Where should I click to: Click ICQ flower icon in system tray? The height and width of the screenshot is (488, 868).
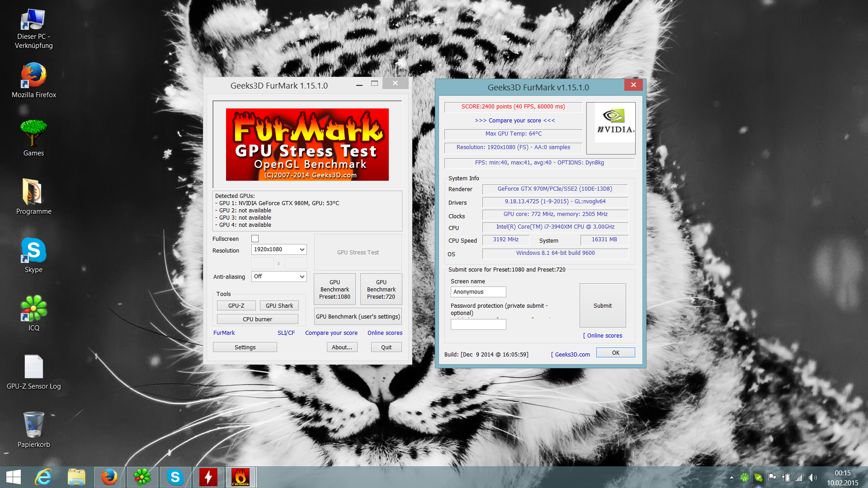(745, 478)
